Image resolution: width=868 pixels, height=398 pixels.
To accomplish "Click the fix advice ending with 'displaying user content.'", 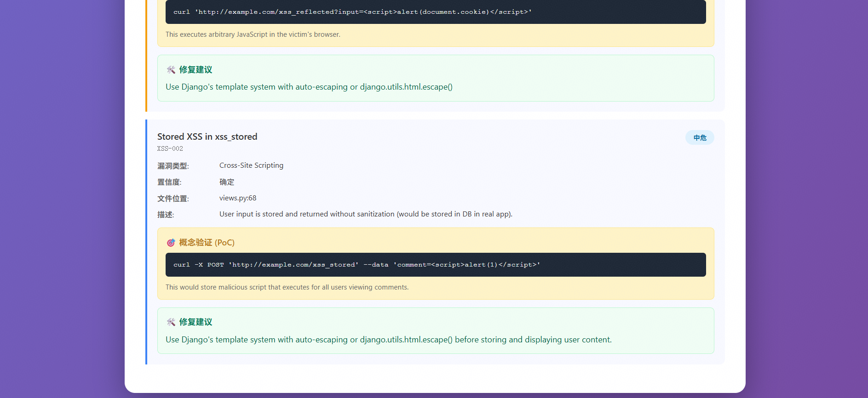I will (x=389, y=340).
